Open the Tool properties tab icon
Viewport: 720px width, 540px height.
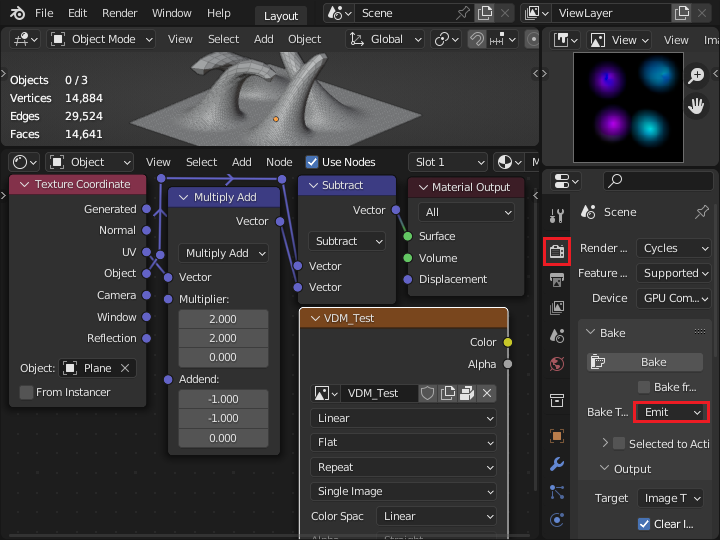pyautogui.click(x=557, y=215)
